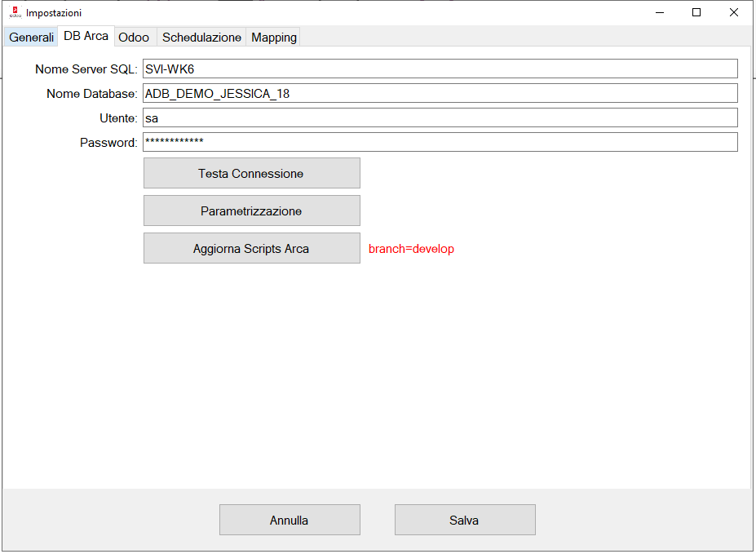The width and height of the screenshot is (756, 554).
Task: Maximize the Impostazioni window
Action: tap(696, 13)
